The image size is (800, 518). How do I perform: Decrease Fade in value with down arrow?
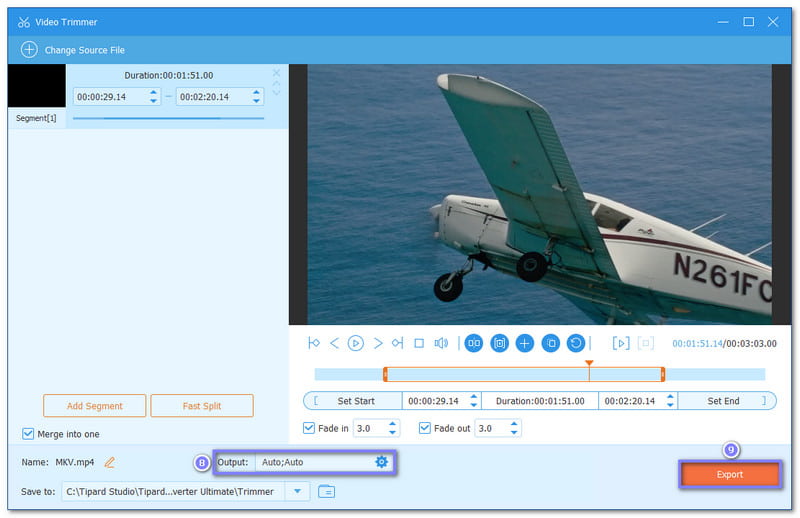click(392, 432)
